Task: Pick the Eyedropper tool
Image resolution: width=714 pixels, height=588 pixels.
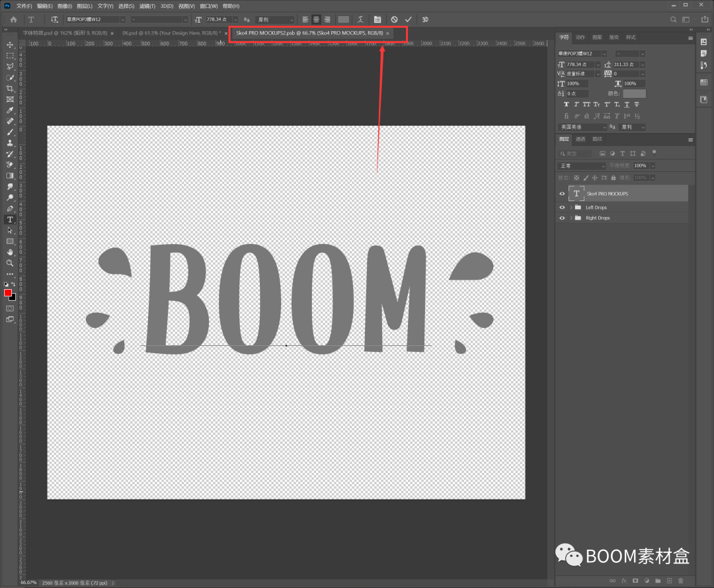Action: 10,110
